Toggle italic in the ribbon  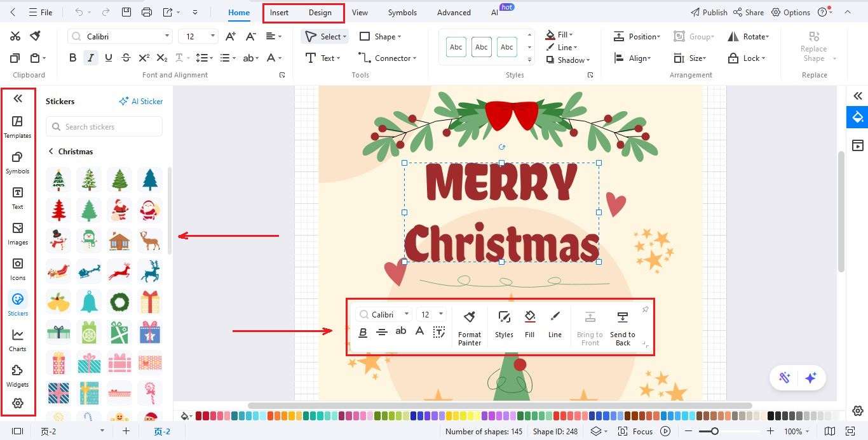[90, 58]
